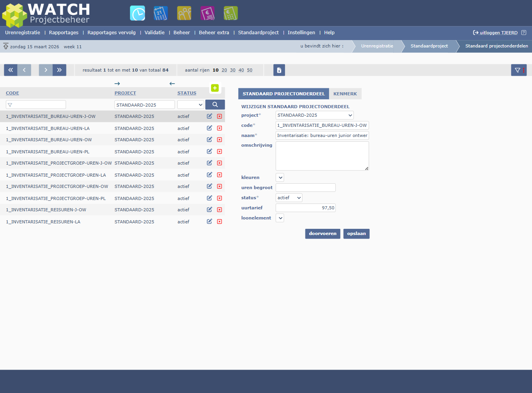
Task: Expand the status filter dropdown in table header
Action: (191, 105)
